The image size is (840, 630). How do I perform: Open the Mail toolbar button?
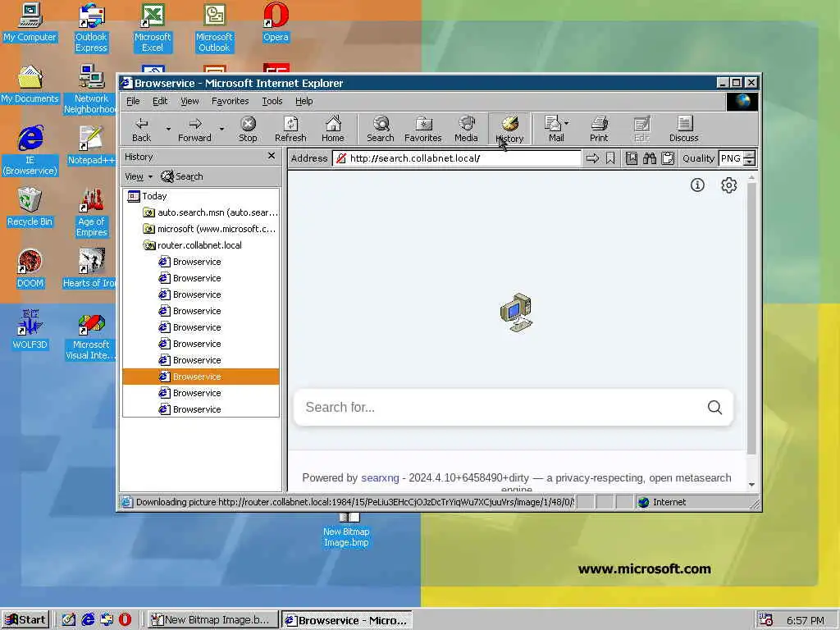tap(554, 129)
